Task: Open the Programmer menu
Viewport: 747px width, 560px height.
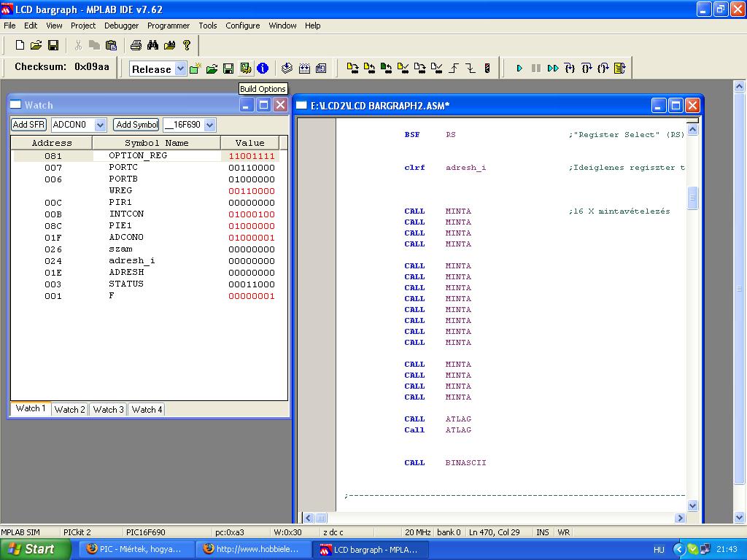Action: [x=169, y=26]
